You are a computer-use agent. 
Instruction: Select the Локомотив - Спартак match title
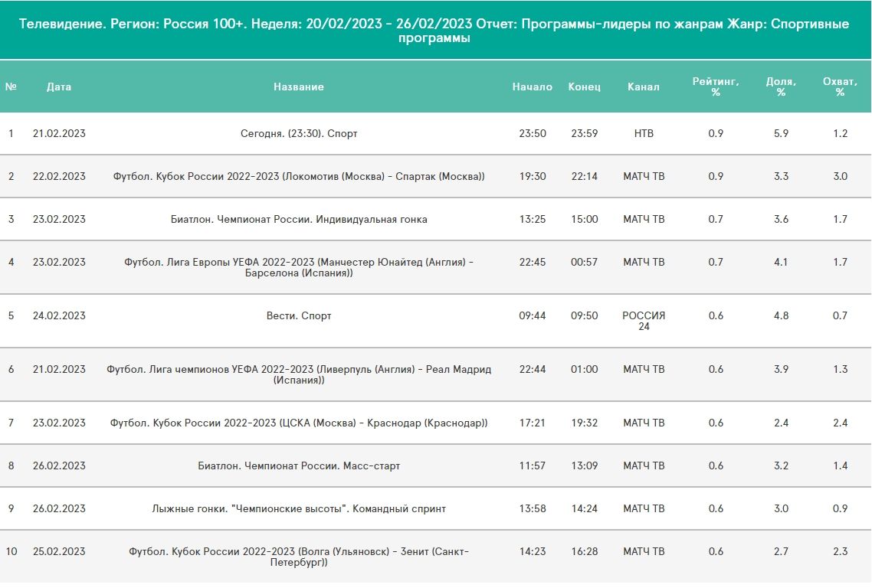299,176
